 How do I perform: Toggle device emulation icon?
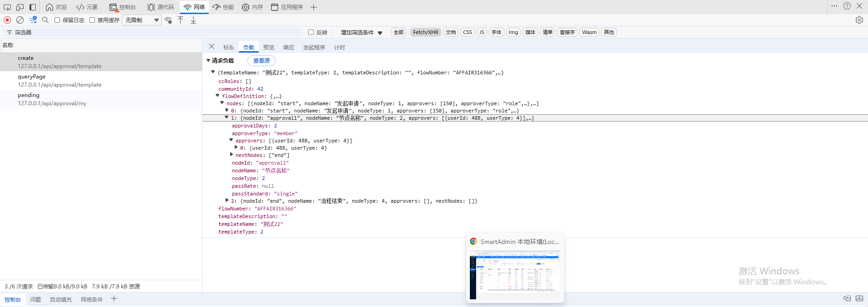[x=20, y=7]
